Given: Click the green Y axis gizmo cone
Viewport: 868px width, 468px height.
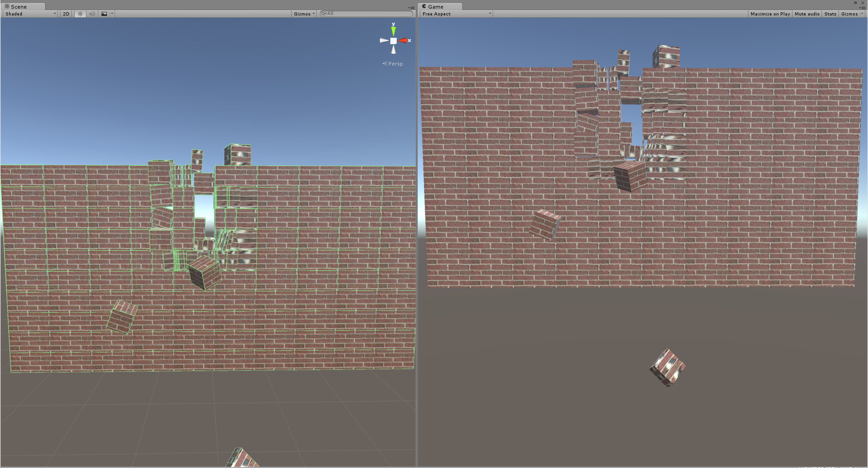Looking at the screenshot, I should (394, 31).
